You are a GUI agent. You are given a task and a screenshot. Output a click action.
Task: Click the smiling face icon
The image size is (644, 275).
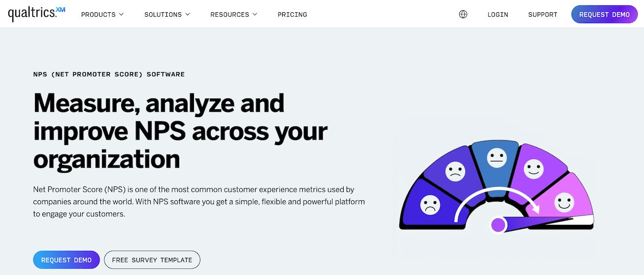pos(533,169)
